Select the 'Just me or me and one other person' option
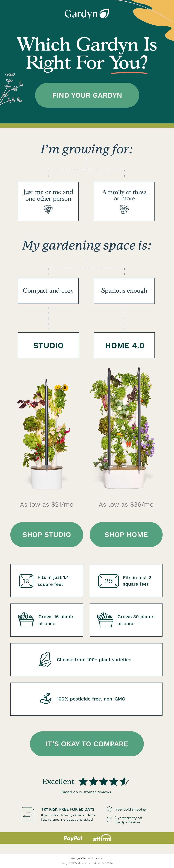Image resolution: width=174 pixels, height=868 pixels. [x=48, y=201]
